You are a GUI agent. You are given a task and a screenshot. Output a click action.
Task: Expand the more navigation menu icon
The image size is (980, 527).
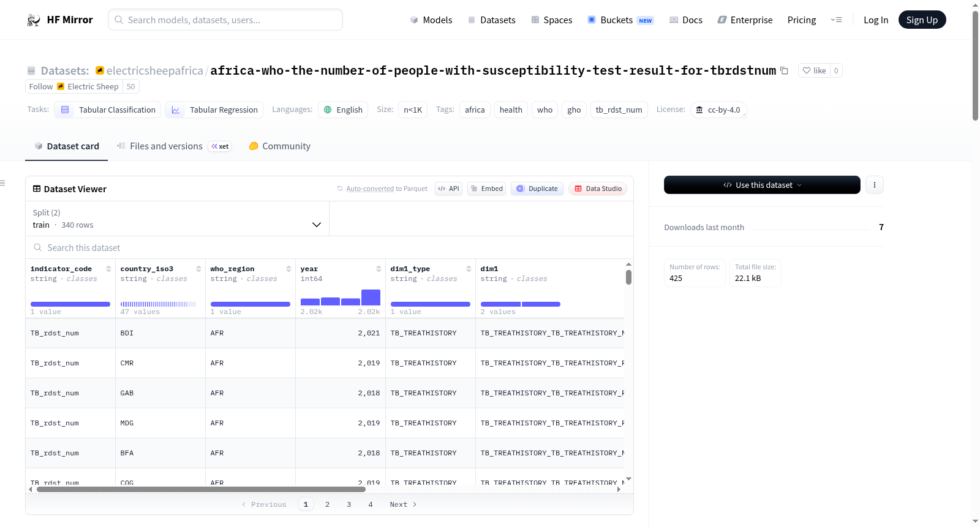pyautogui.click(x=836, y=20)
